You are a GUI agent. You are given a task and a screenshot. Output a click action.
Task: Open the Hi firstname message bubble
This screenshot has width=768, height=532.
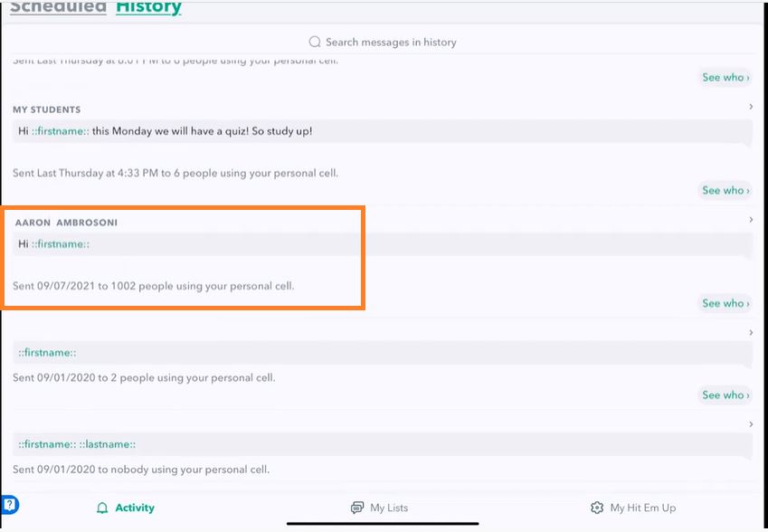tap(382, 244)
